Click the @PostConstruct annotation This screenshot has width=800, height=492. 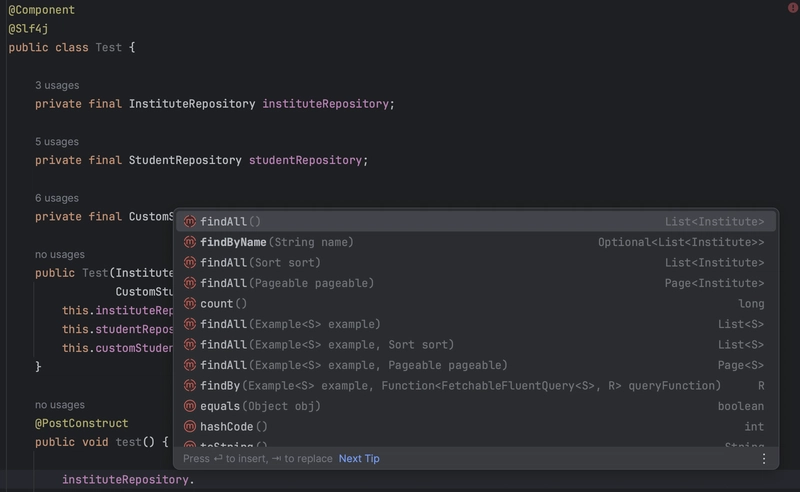coord(82,423)
